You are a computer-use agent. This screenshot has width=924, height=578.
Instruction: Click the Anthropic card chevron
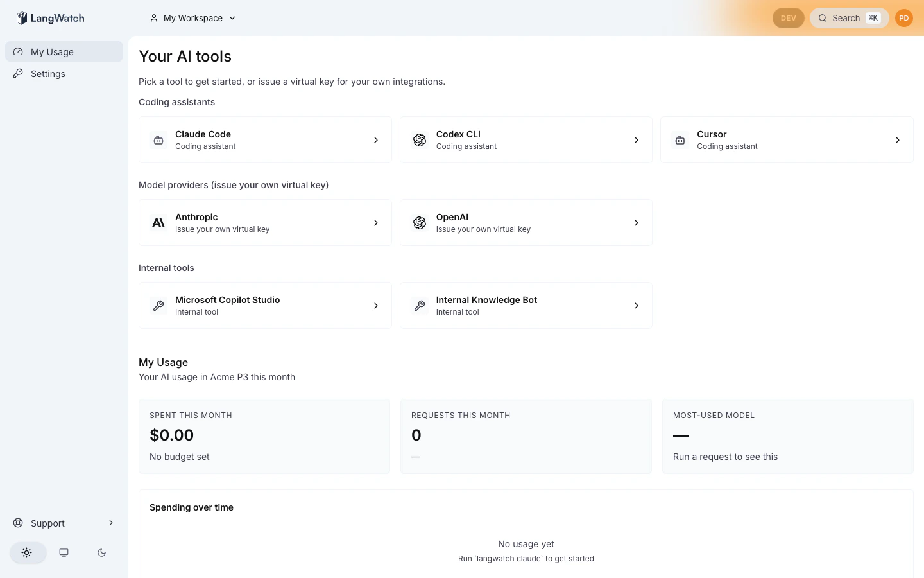tap(376, 223)
